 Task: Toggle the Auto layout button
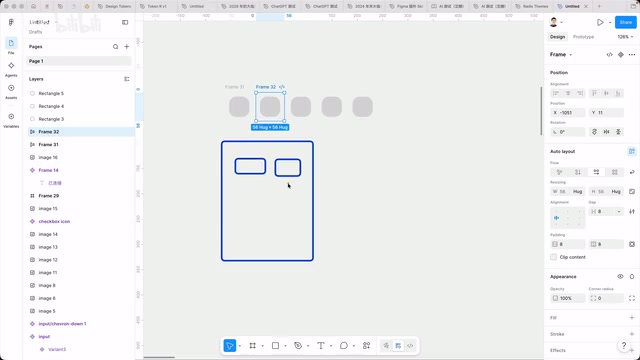click(632, 151)
